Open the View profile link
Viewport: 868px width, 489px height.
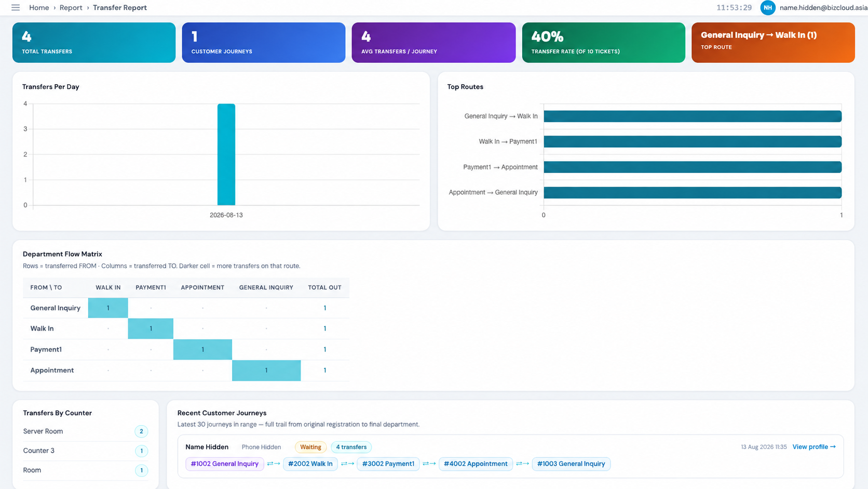click(x=813, y=447)
